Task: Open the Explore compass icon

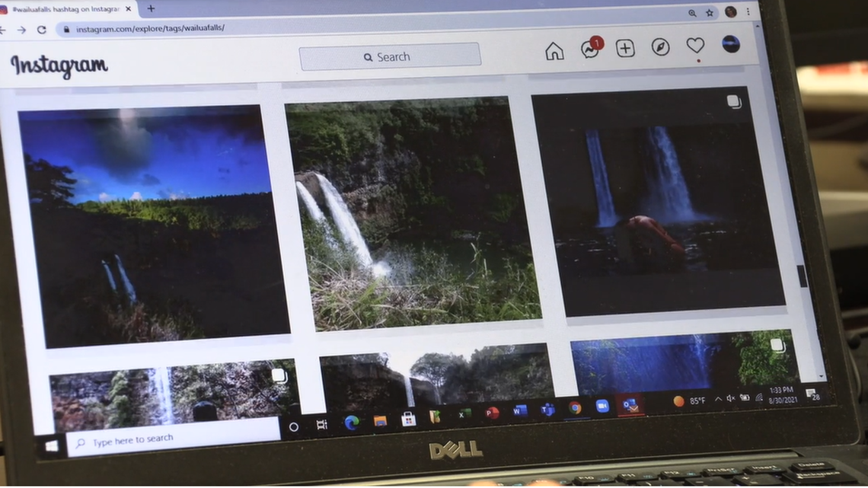Action: pos(659,47)
